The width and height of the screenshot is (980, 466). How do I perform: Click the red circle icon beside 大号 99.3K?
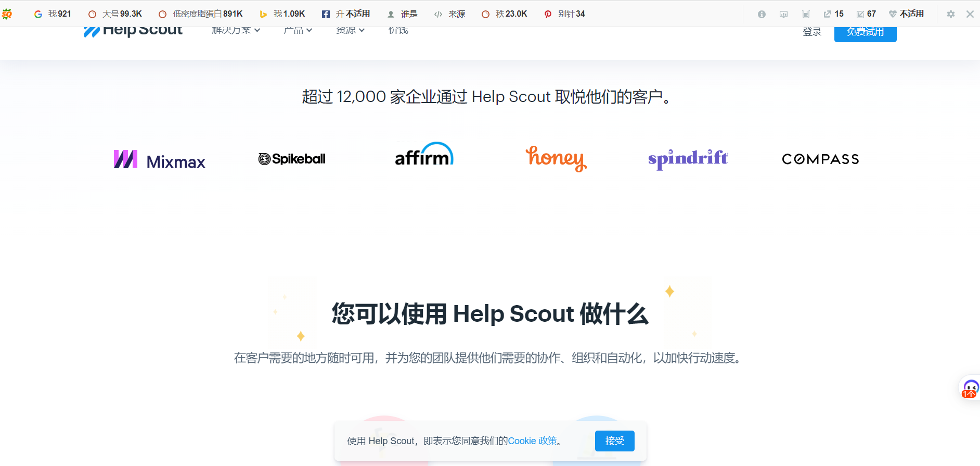(x=92, y=14)
